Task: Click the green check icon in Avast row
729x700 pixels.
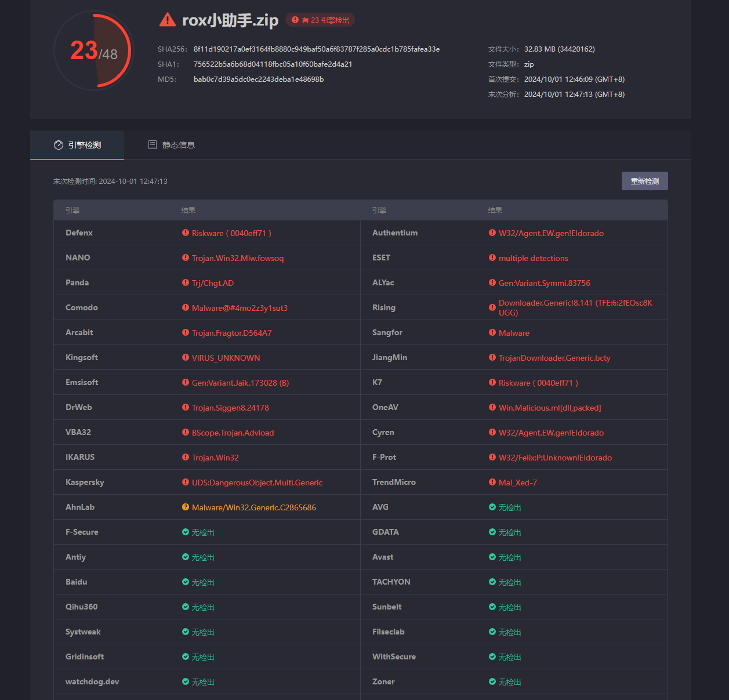Action: 492,557
